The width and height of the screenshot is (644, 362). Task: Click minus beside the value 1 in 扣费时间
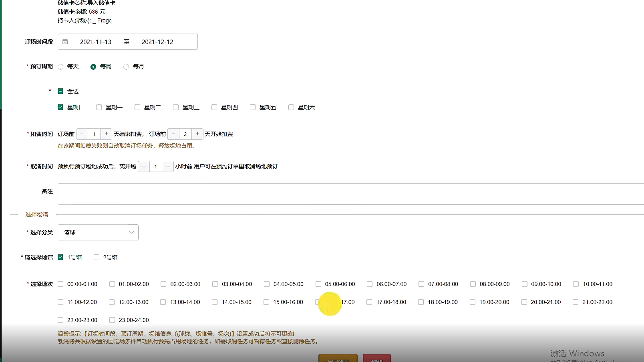pos(82,134)
